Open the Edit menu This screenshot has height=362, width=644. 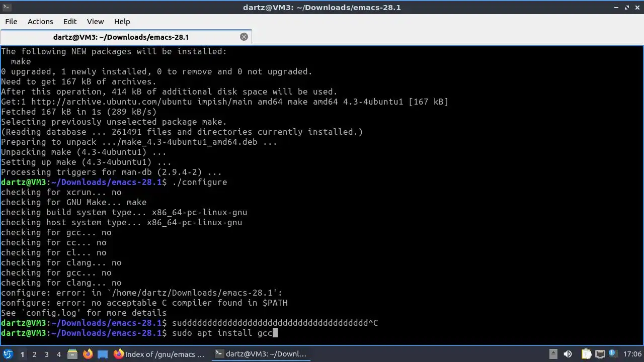click(70, 22)
